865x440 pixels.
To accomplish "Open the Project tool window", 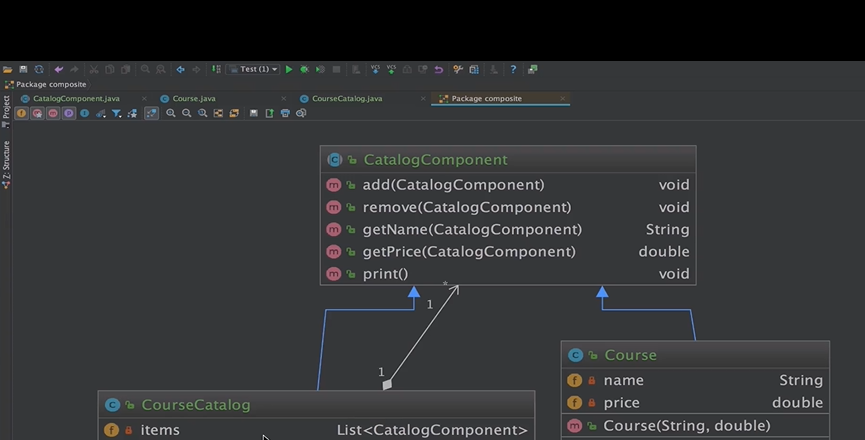I will tap(6, 111).
